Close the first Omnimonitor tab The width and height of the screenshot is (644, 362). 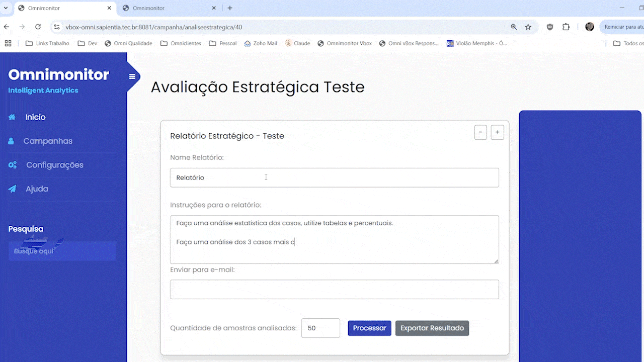[109, 8]
